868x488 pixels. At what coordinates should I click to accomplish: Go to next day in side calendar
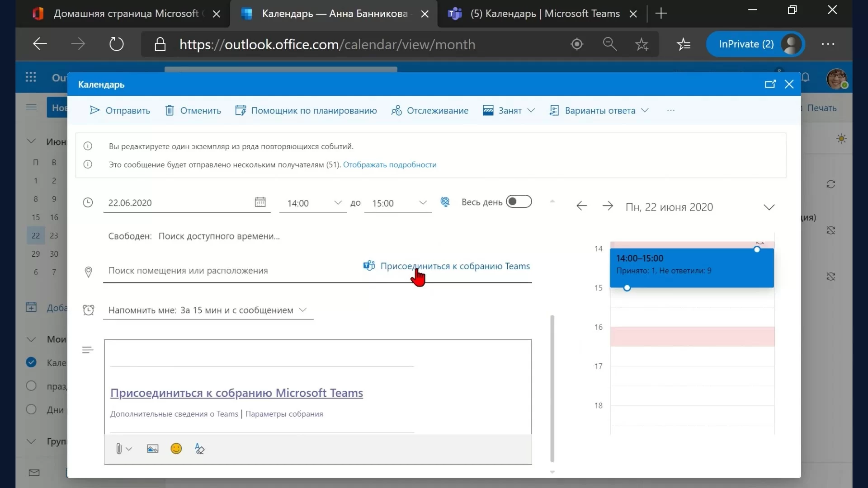608,206
